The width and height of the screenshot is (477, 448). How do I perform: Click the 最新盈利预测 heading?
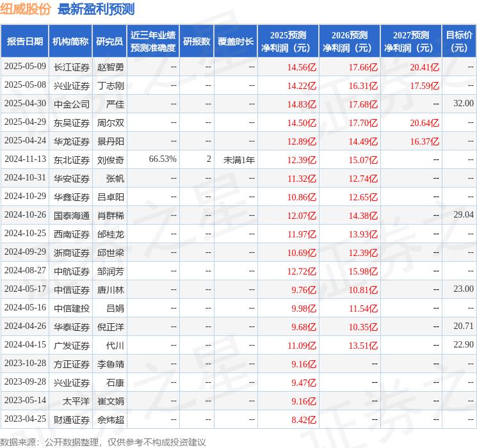[x=96, y=9]
